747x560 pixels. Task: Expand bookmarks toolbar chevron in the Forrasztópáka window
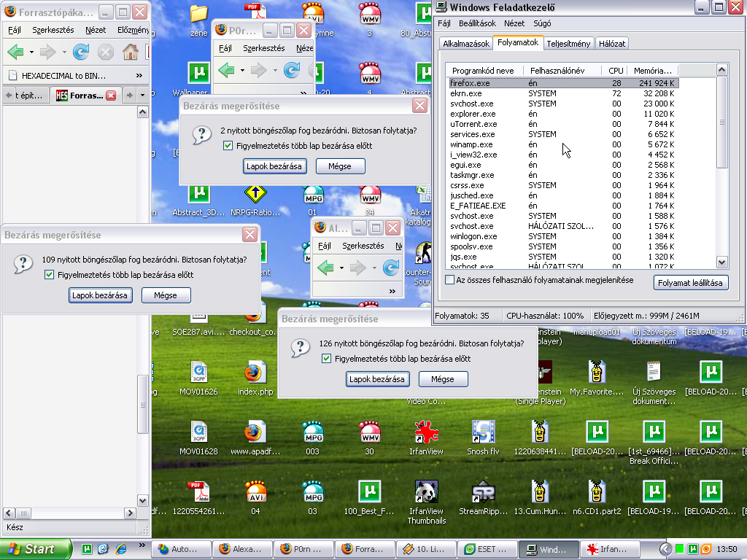click(x=139, y=75)
